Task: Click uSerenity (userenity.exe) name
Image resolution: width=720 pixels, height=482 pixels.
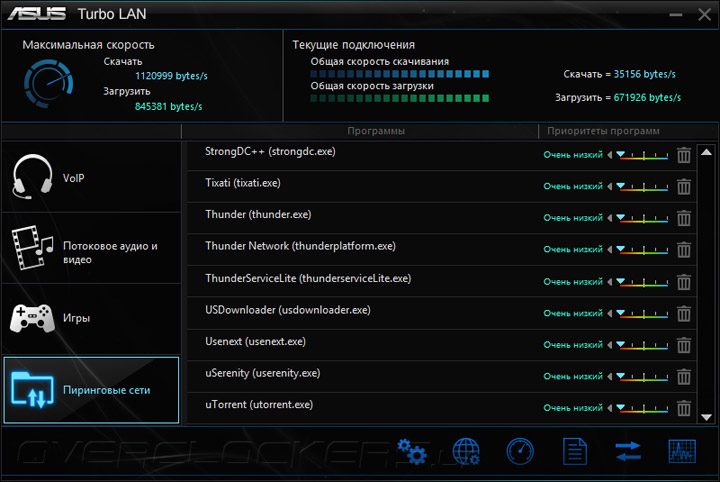Action: [263, 373]
